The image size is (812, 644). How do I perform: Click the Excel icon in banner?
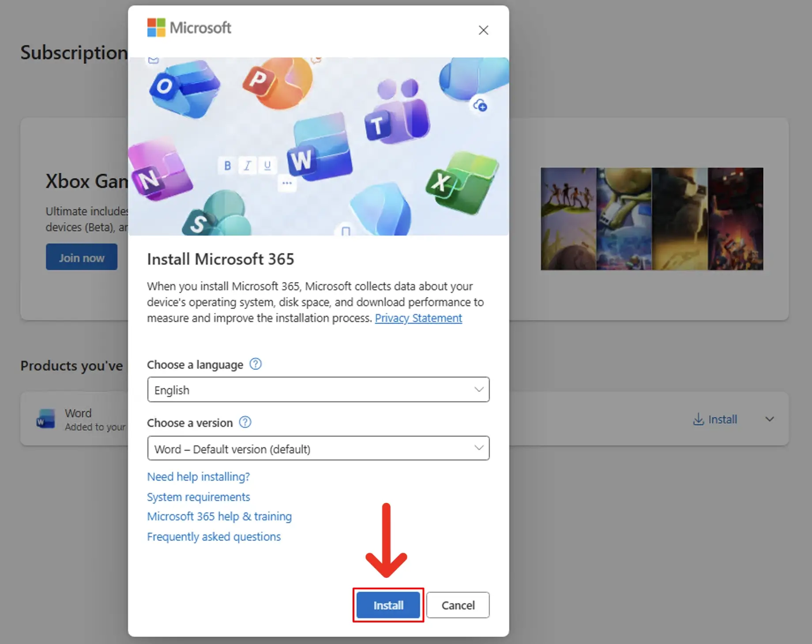(461, 181)
